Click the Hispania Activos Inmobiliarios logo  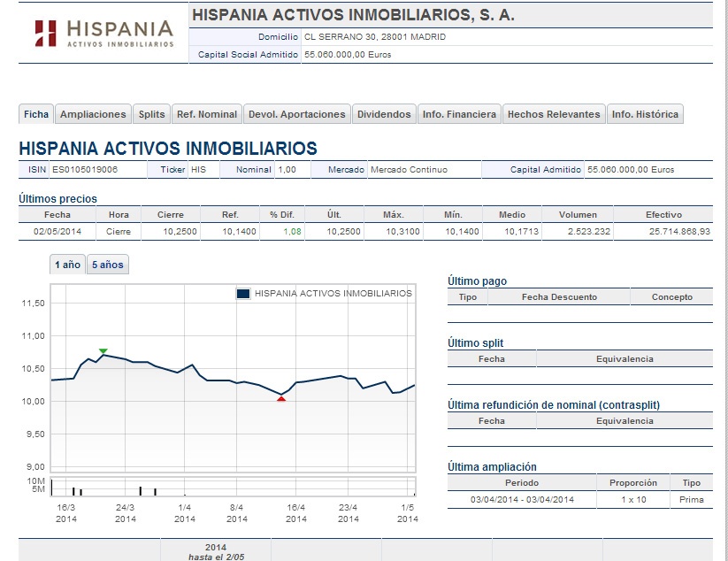(x=103, y=33)
